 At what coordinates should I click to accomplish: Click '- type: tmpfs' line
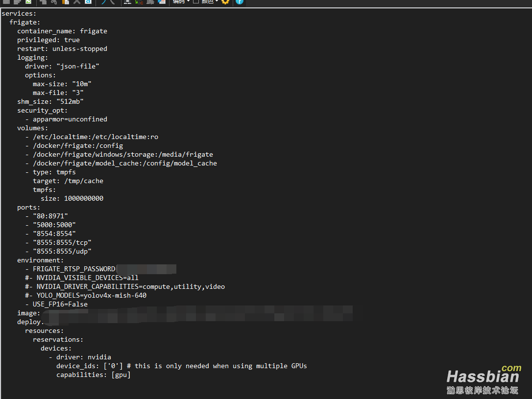pyautogui.click(x=50, y=172)
